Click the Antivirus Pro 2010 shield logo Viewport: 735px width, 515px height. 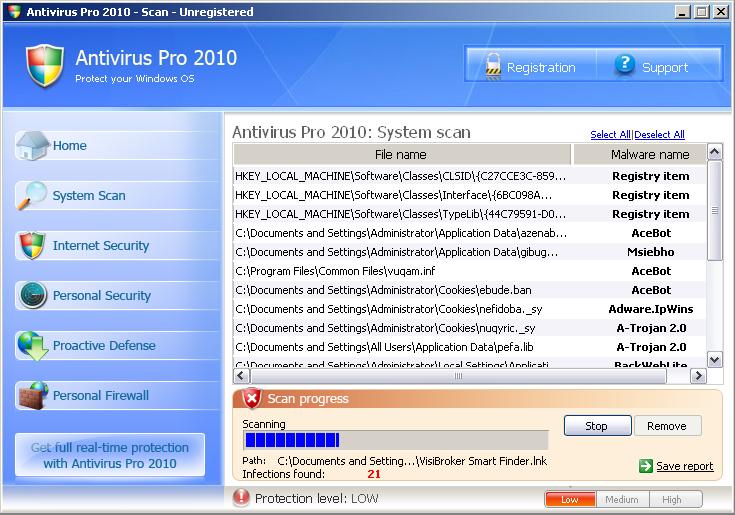(45, 65)
